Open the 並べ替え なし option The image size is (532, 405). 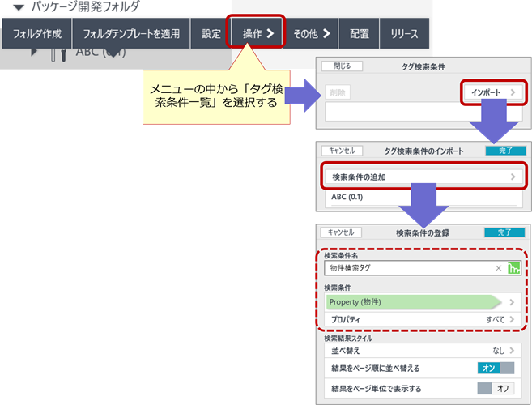coord(423,351)
